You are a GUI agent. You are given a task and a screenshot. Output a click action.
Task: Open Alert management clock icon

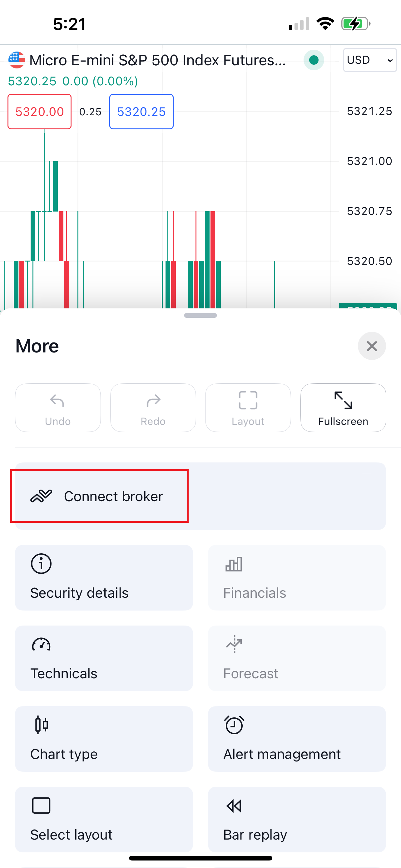[x=234, y=725]
